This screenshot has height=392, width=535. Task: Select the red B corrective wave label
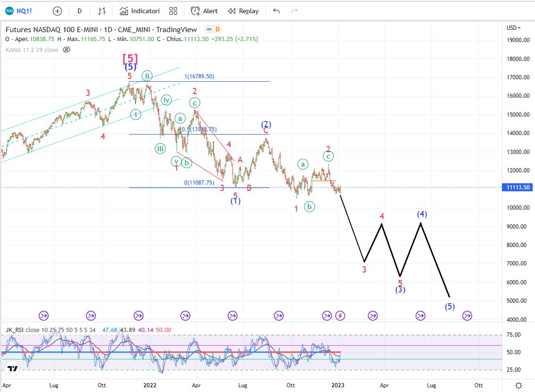249,187
